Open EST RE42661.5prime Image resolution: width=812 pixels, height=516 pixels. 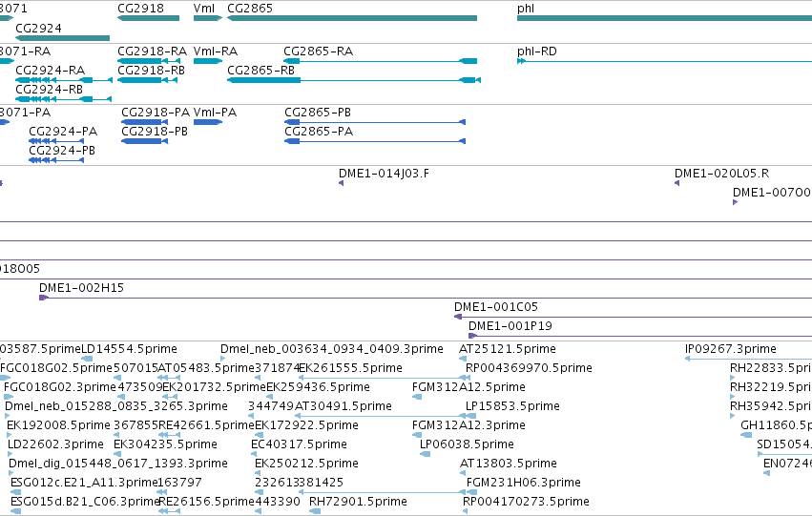206,425
